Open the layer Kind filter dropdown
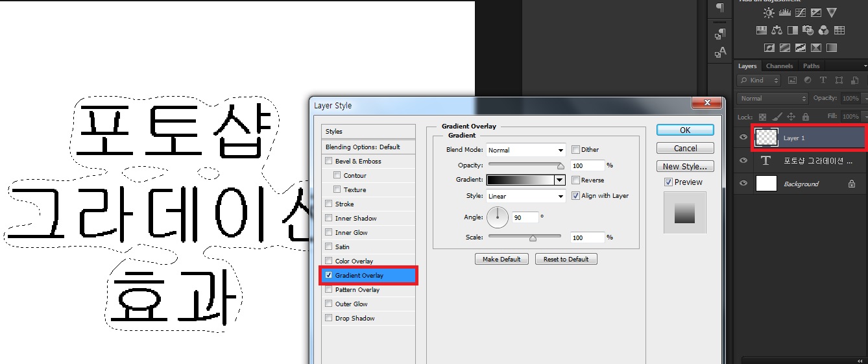 [x=759, y=80]
